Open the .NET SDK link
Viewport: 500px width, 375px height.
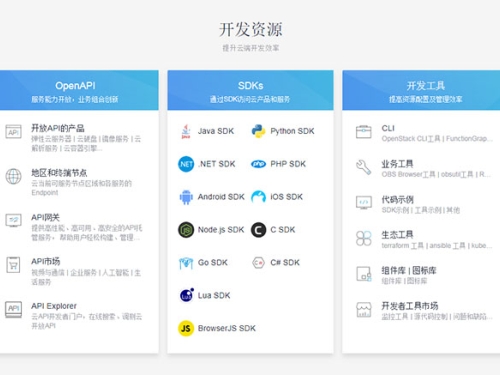point(217,164)
